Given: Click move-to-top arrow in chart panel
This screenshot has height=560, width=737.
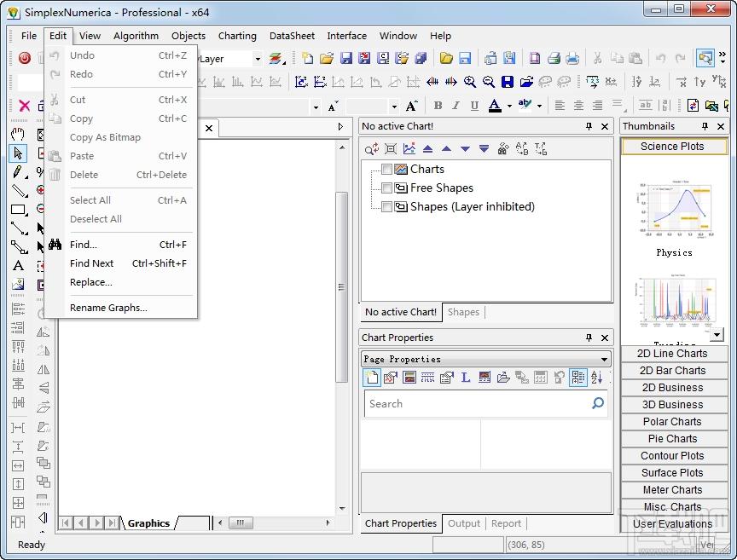Looking at the screenshot, I should [x=427, y=149].
